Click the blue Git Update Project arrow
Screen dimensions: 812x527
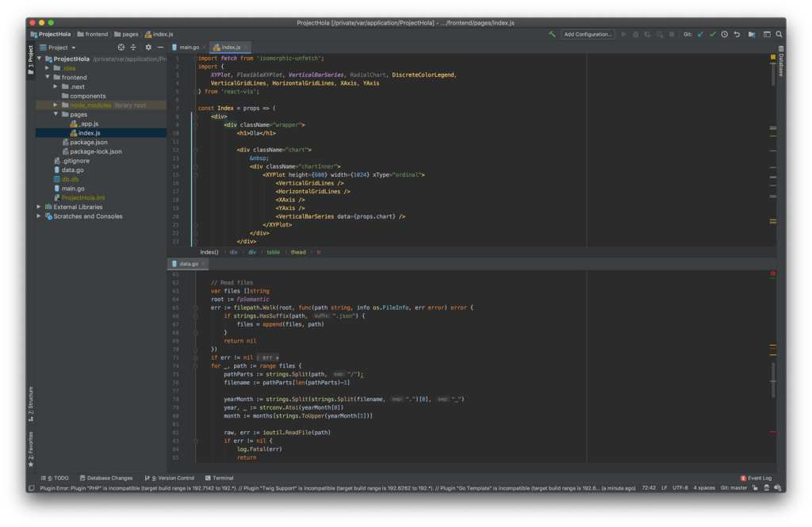coord(701,34)
